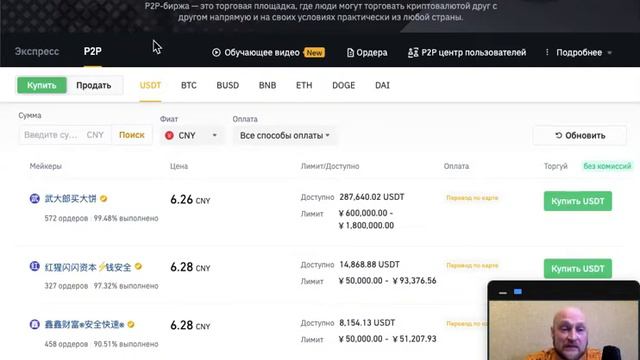The image size is (640, 360).
Task: Click the red CNY currency flag icon
Action: click(x=169, y=136)
